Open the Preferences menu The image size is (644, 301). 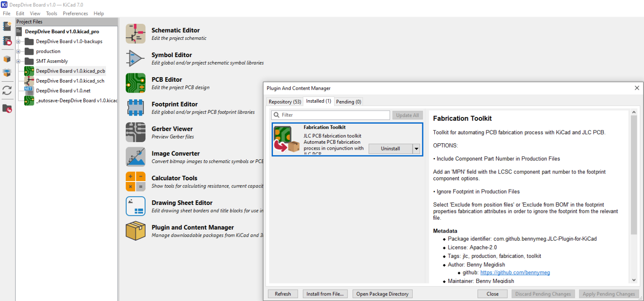[75, 13]
